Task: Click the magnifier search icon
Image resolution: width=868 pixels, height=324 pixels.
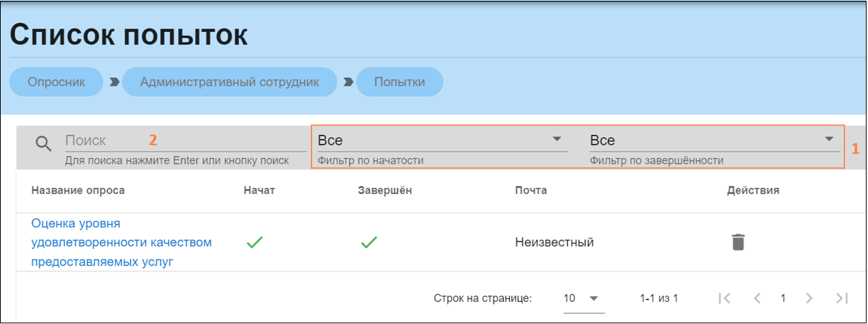Action: tap(44, 144)
